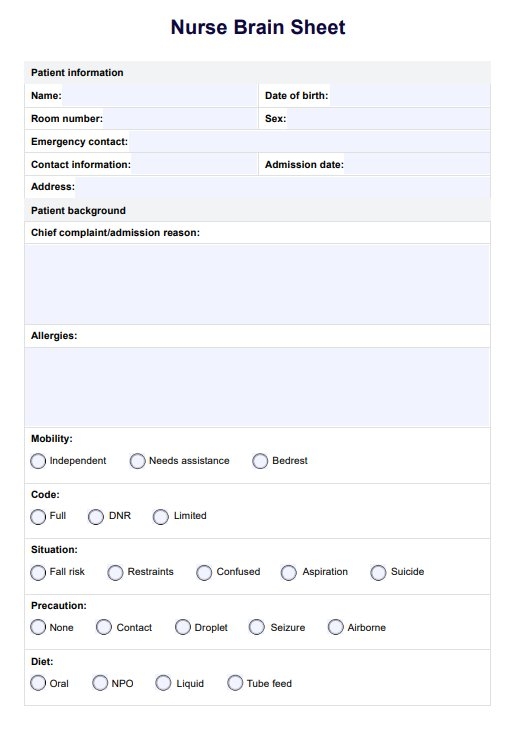Click the Emergency contact field
This screenshot has width=515, height=731.
click(310, 142)
